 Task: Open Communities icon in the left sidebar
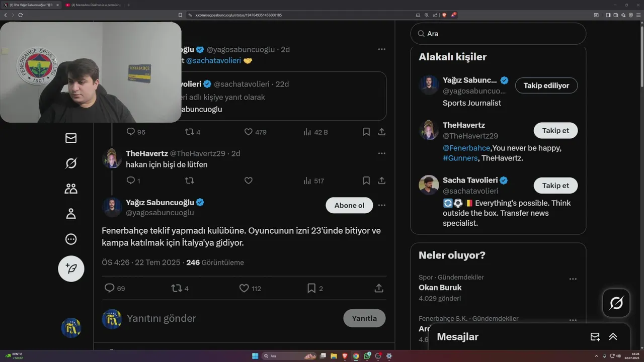(x=71, y=189)
